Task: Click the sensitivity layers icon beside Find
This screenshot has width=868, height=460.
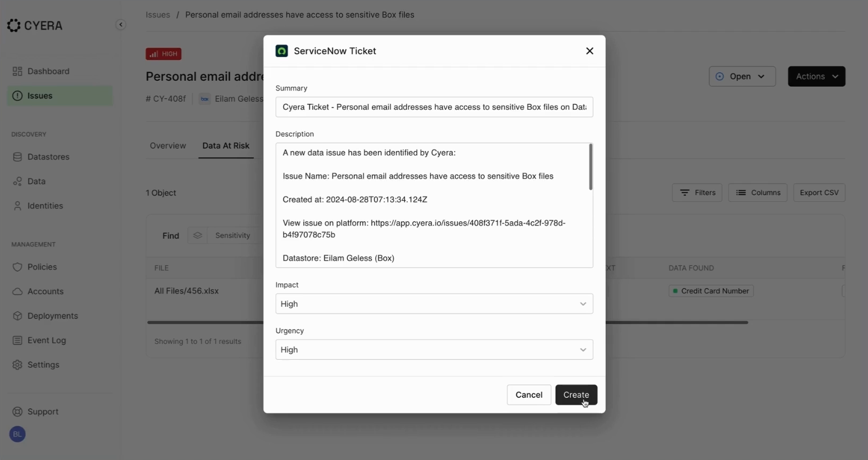Action: pyautogui.click(x=197, y=236)
